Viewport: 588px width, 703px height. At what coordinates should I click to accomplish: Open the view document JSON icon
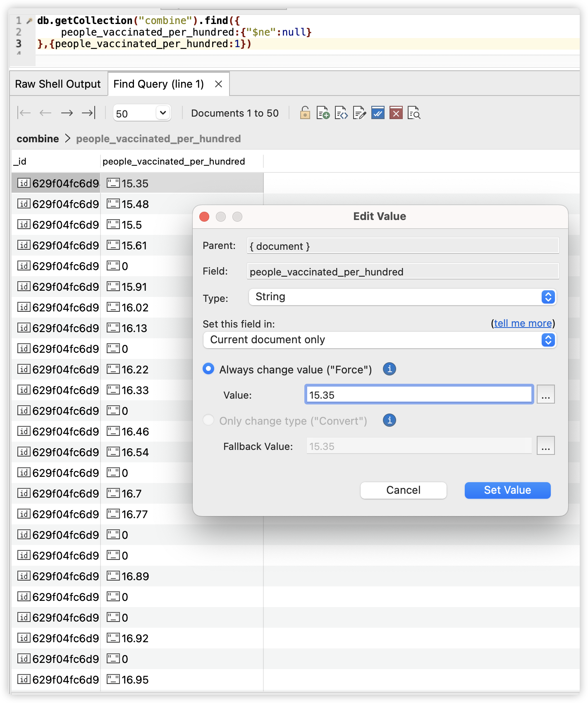[341, 113]
